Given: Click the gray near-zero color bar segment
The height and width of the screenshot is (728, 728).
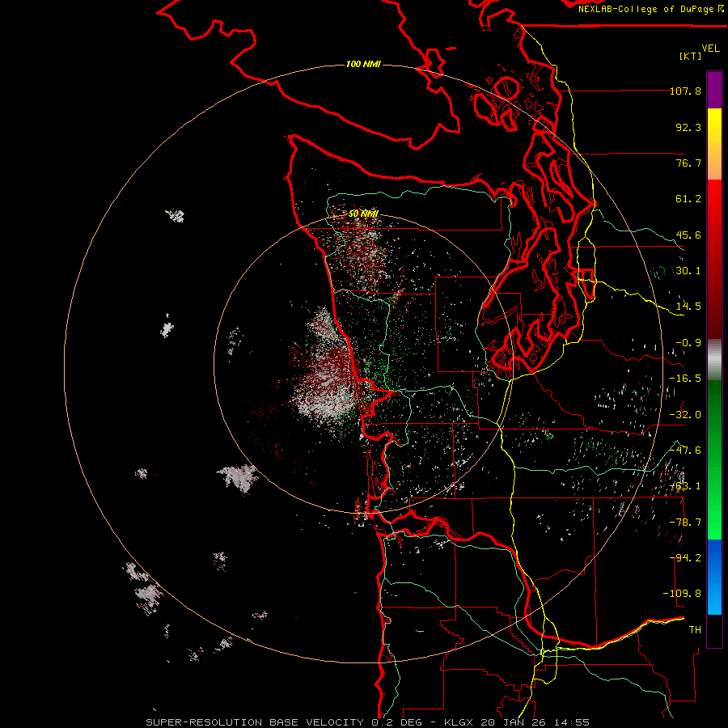Looking at the screenshot, I should point(714,360).
